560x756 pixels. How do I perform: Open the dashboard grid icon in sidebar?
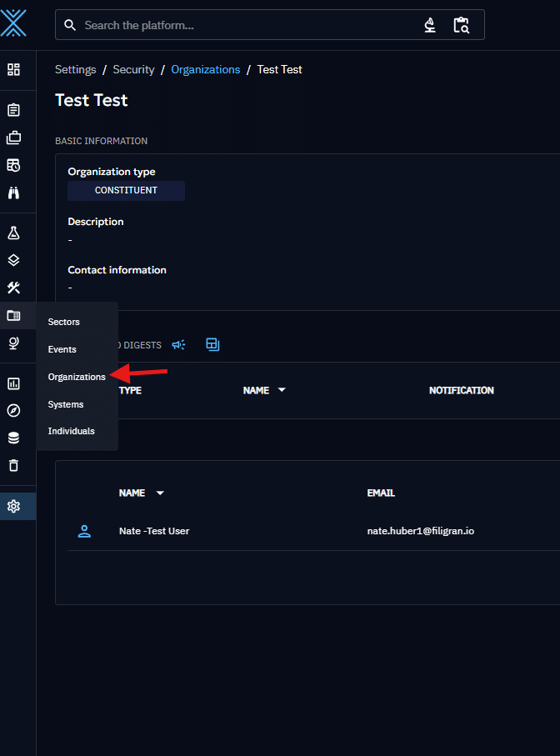coord(13,70)
